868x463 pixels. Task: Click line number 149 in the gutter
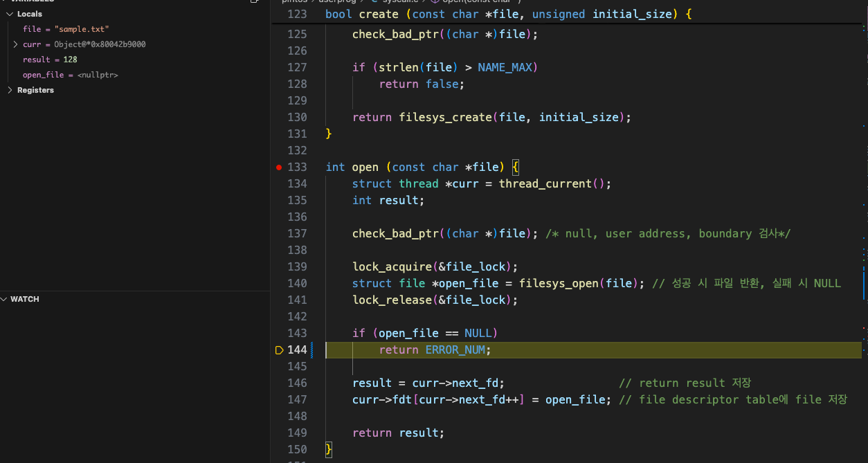tap(296, 433)
